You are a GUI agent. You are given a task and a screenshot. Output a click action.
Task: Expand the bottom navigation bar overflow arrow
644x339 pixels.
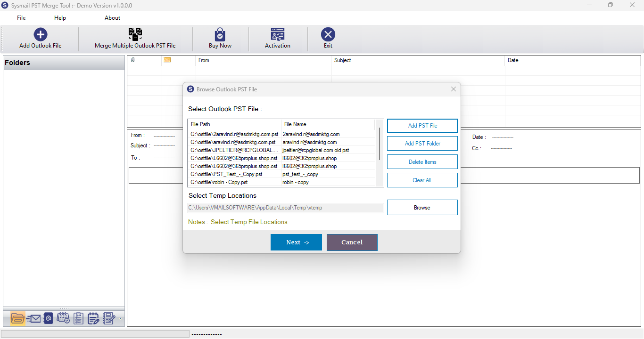[x=120, y=319]
